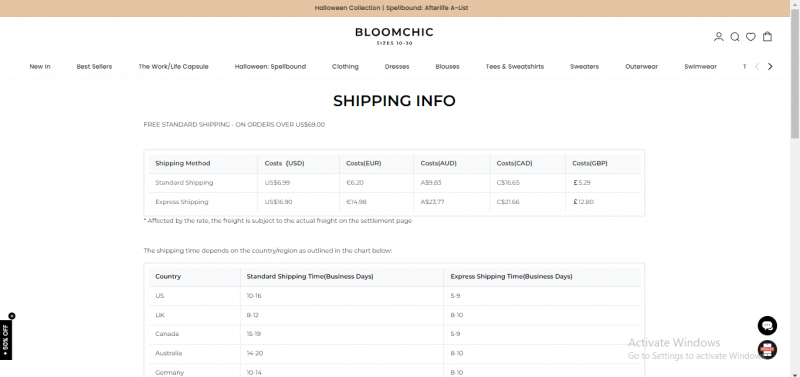Image resolution: width=800 pixels, height=377 pixels.
Task: Open the live chat bubble icon
Action: tap(767, 325)
